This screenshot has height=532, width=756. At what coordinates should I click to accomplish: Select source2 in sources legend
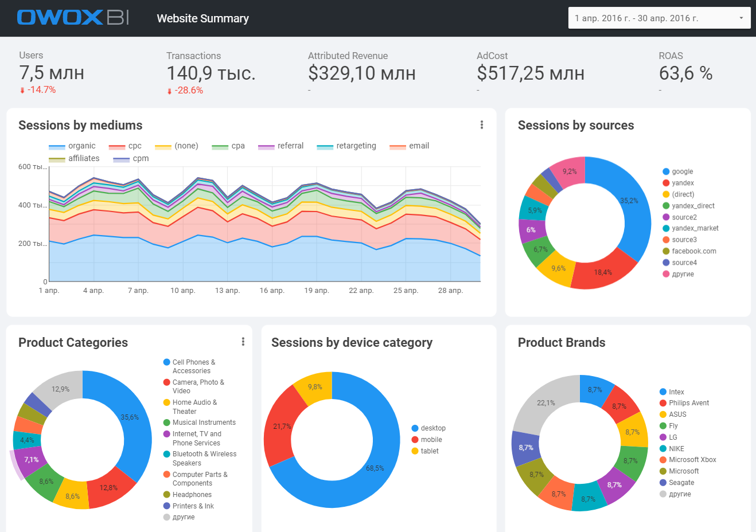coord(680,217)
